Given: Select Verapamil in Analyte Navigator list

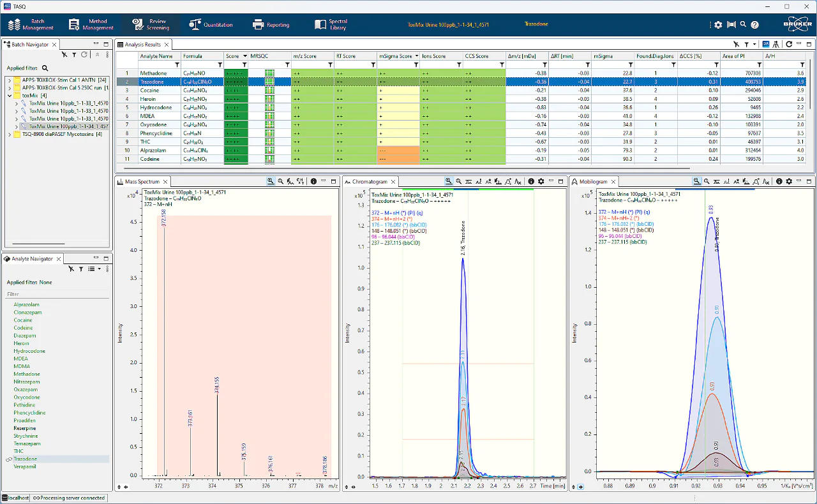Looking at the screenshot, I should coord(26,466).
